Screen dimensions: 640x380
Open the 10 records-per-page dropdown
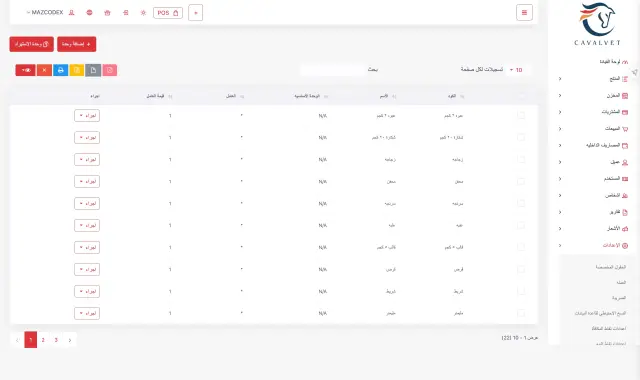tap(517, 70)
